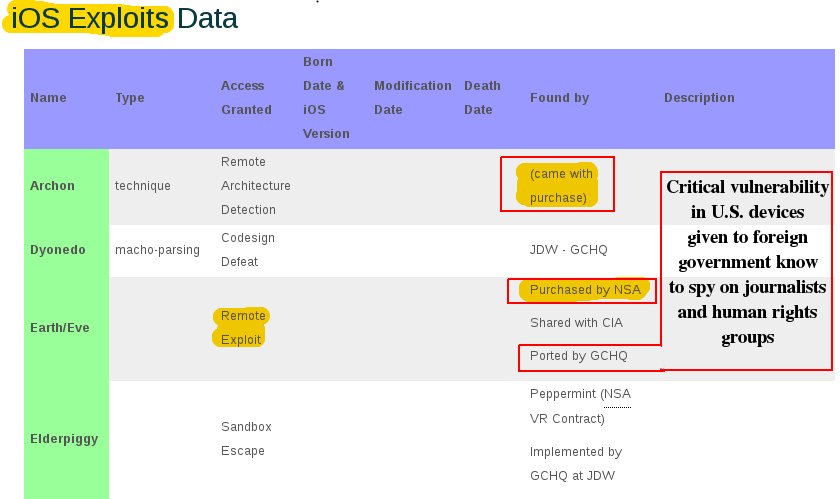840x499 pixels.
Task: Click the red-bordered critical vulnerability annotation box
Action: 748,270
